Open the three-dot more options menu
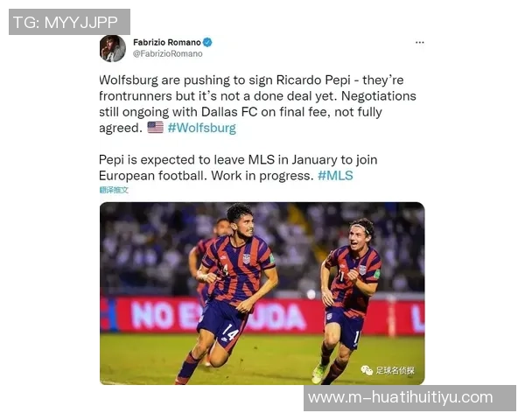 (x=419, y=43)
